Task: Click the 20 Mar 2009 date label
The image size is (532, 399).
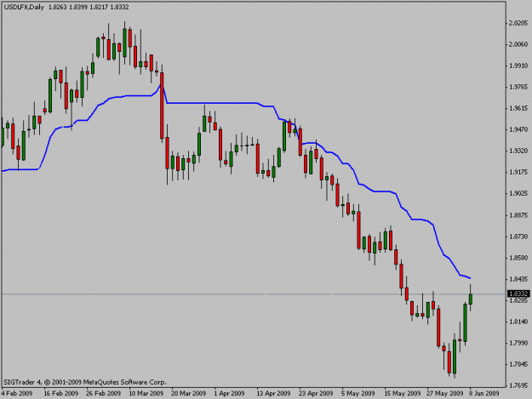Action: coord(189,394)
